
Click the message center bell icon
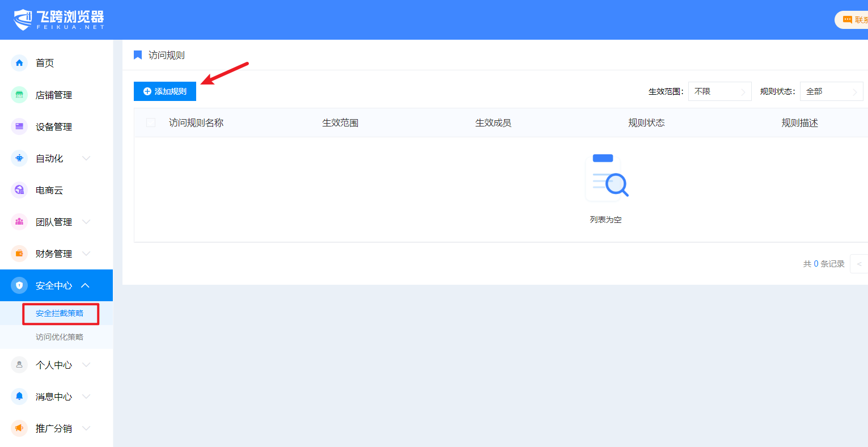click(x=19, y=397)
